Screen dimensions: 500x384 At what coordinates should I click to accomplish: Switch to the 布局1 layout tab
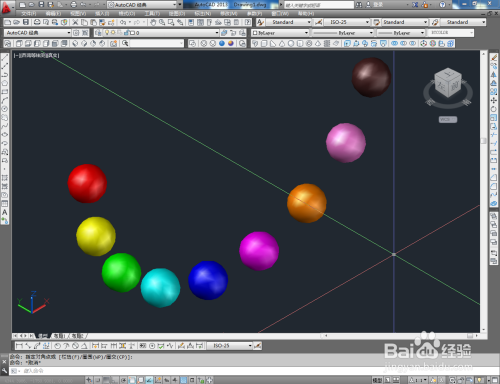point(60,336)
